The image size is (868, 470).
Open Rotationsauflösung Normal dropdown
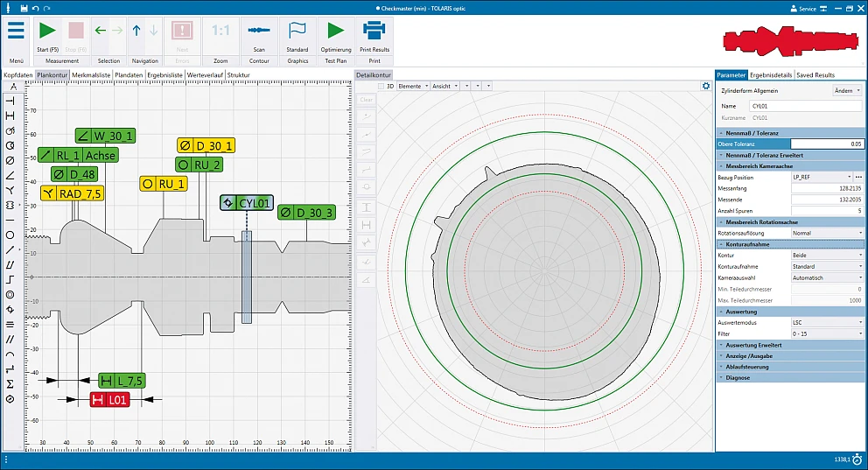827,233
